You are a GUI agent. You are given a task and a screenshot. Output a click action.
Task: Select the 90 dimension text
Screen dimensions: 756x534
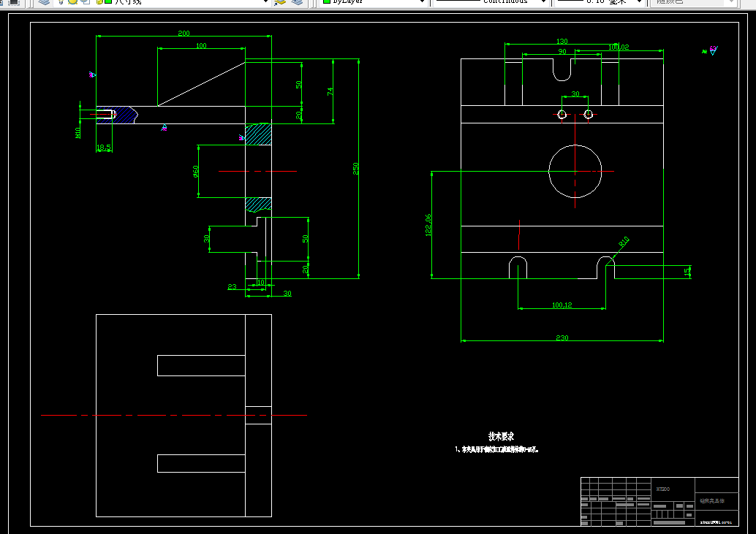coord(562,52)
